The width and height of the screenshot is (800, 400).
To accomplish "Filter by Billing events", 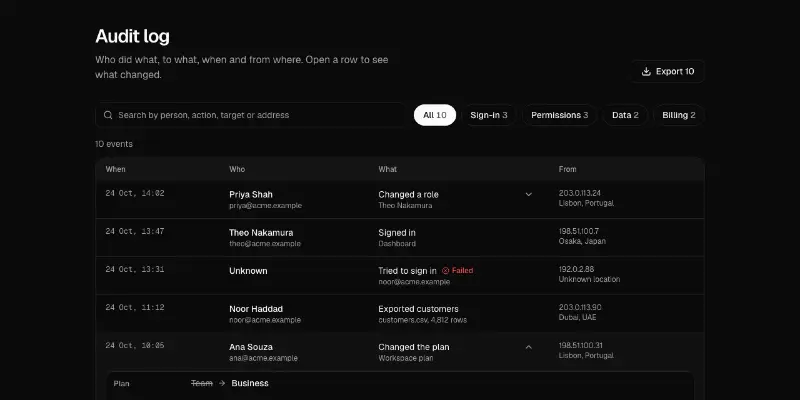I will (x=679, y=115).
